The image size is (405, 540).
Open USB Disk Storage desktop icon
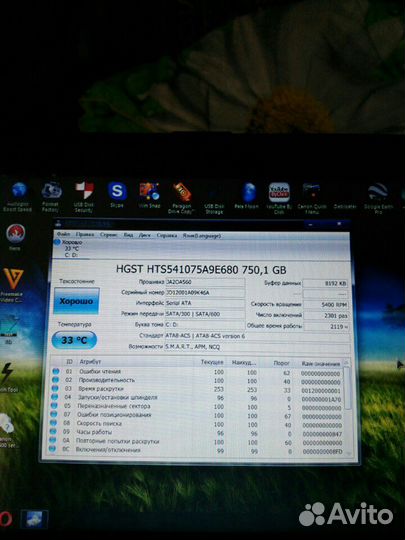click(214, 201)
